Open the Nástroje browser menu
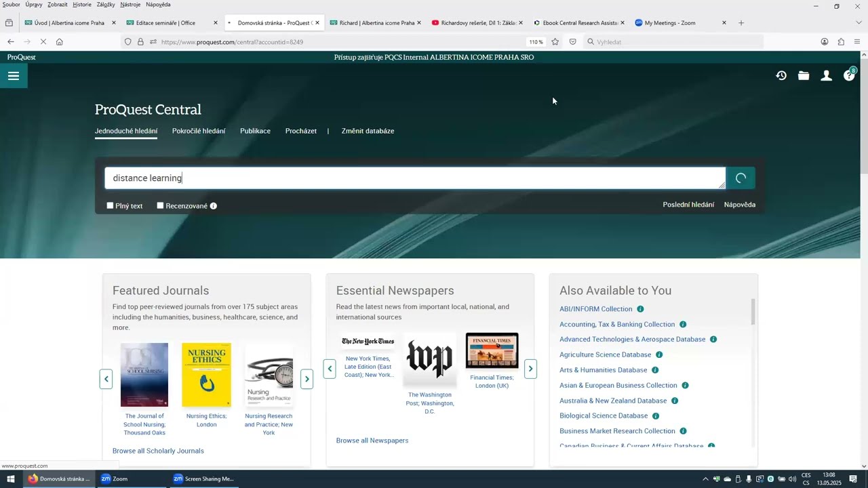Screen dimensions: 868x488 point(130,5)
